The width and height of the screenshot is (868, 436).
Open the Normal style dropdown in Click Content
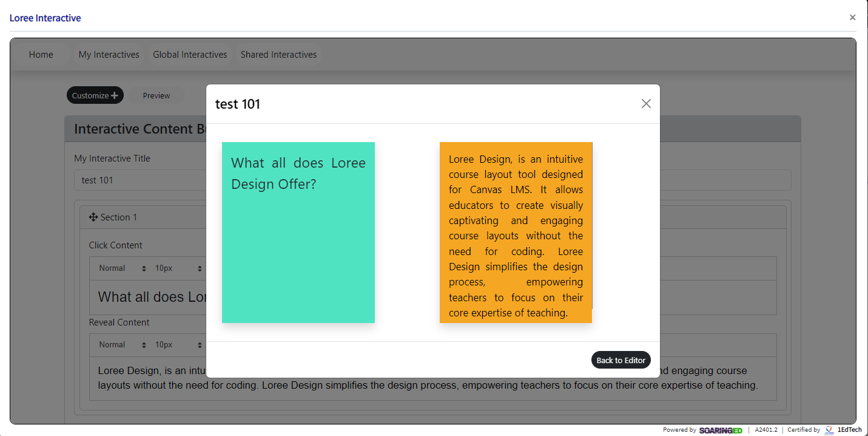click(123, 268)
